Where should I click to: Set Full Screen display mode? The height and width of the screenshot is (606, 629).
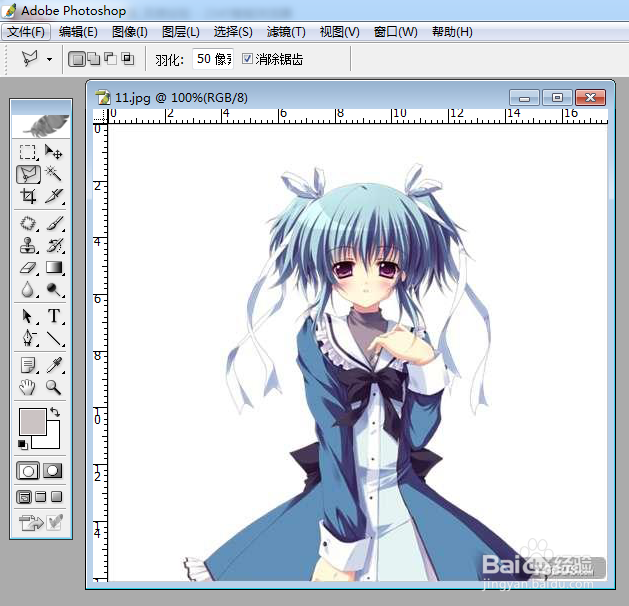[57, 497]
